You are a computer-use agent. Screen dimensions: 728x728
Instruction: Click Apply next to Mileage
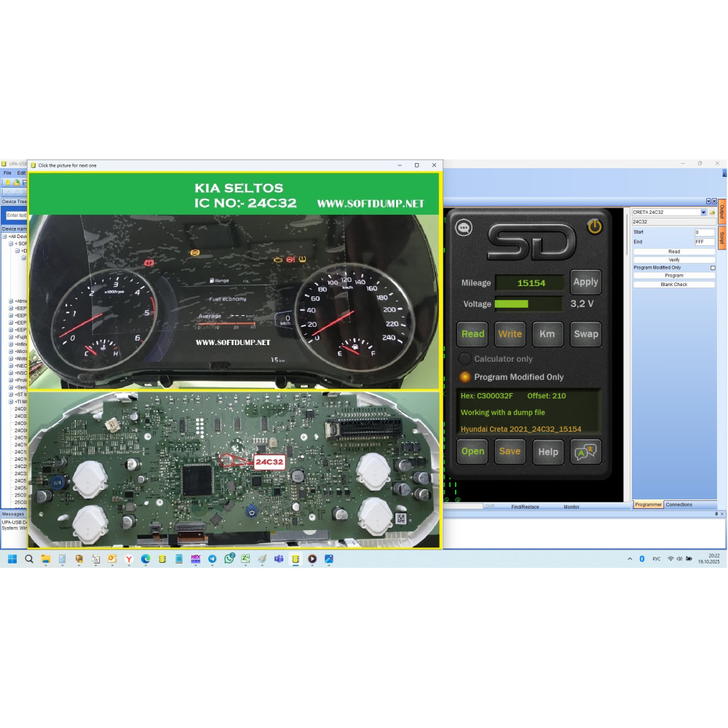point(585,282)
